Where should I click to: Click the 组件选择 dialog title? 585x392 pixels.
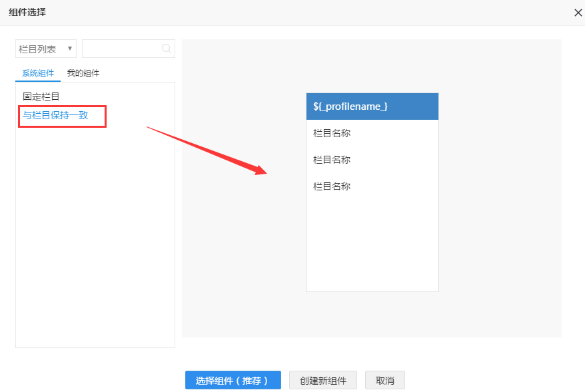point(27,12)
